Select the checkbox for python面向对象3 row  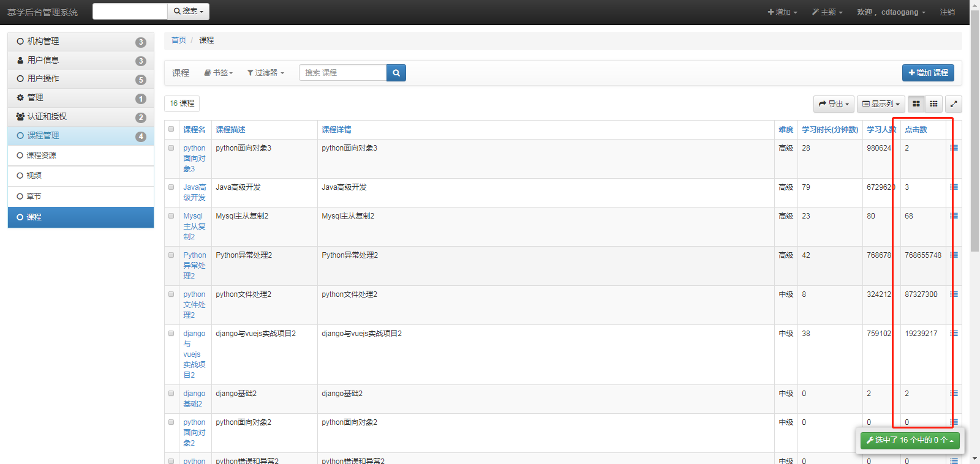click(x=171, y=148)
